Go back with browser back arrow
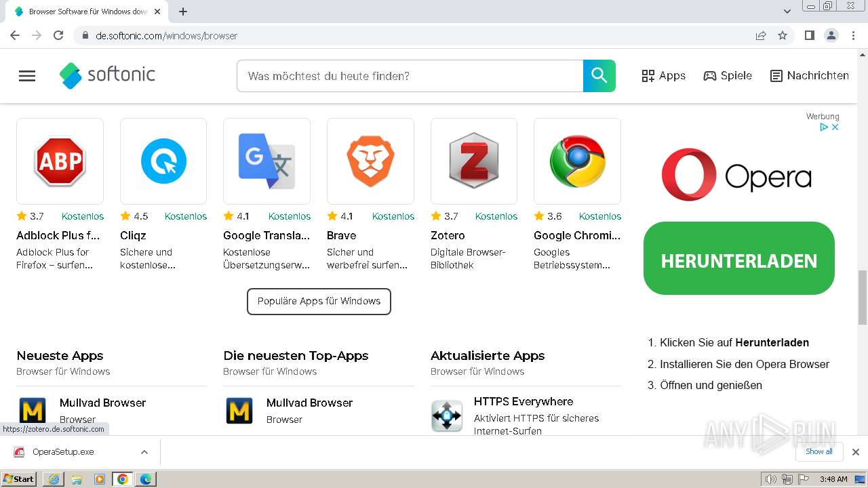This screenshot has width=868, height=488. (15, 35)
